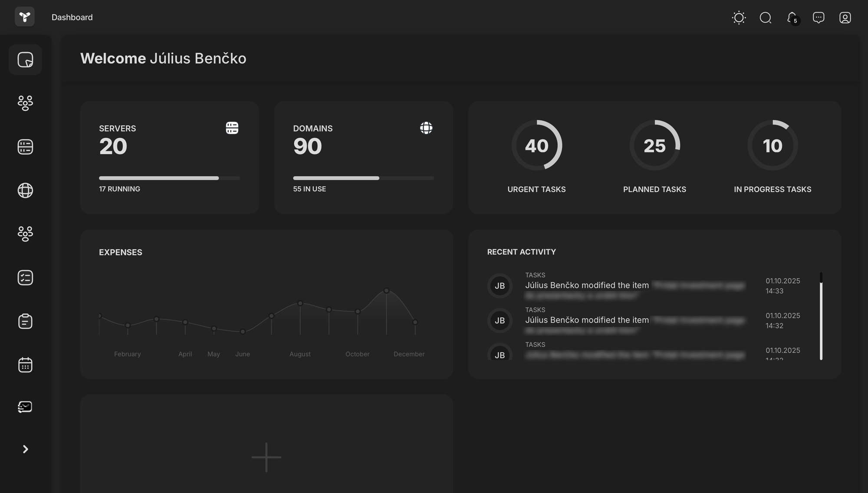This screenshot has height=493, width=868.
Task: Click the Urgent Tasks circular counter
Action: [x=536, y=146]
